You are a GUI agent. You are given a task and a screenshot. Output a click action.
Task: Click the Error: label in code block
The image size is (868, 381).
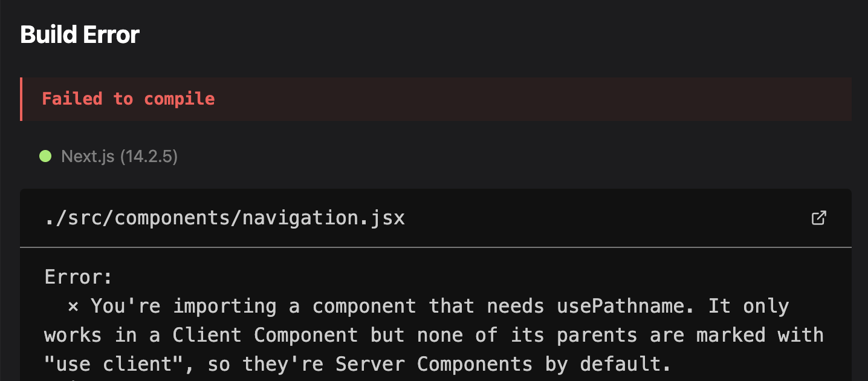click(79, 278)
